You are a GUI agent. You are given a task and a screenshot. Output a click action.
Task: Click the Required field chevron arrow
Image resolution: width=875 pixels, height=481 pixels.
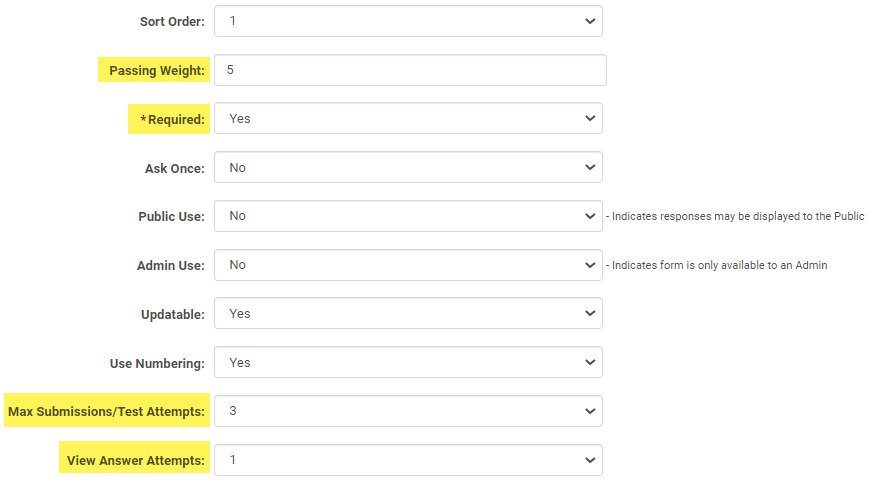588,118
